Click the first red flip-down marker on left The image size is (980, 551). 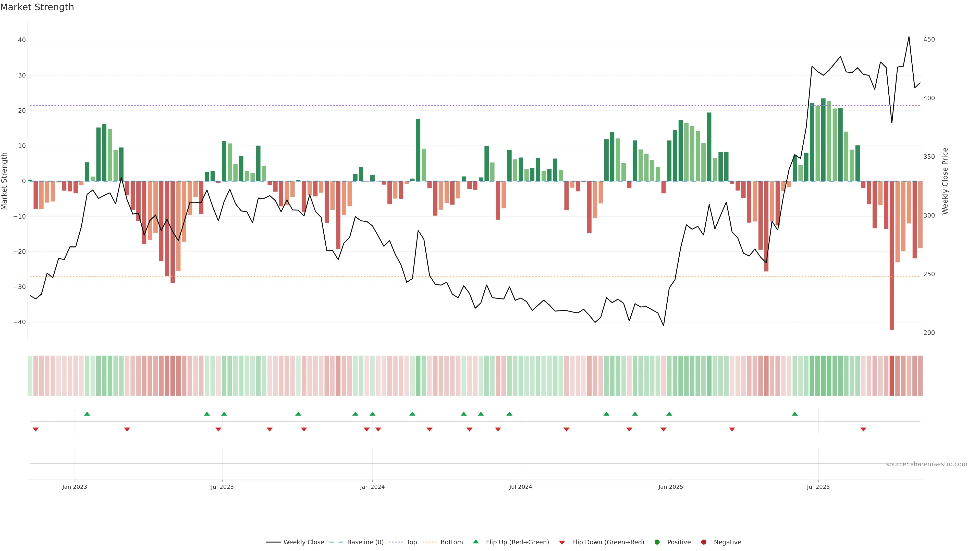(x=36, y=429)
